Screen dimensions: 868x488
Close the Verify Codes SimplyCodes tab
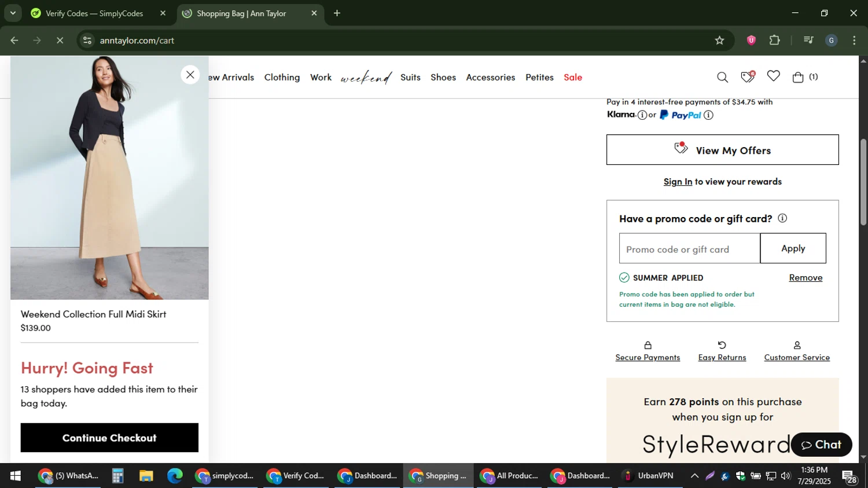(163, 13)
